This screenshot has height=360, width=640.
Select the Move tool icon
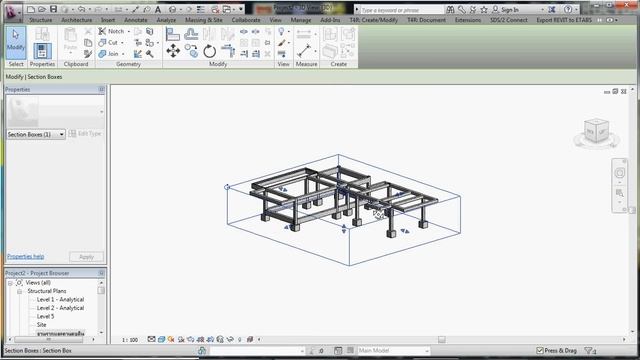click(173, 51)
